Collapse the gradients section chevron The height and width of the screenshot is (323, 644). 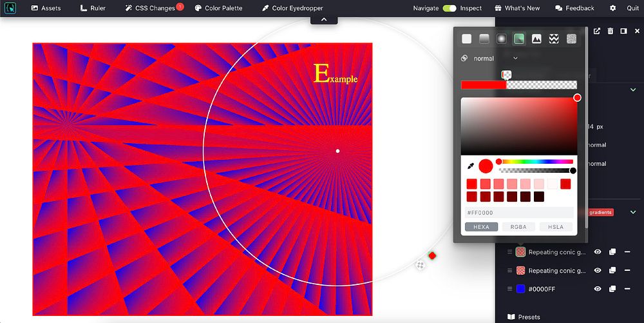[633, 213]
